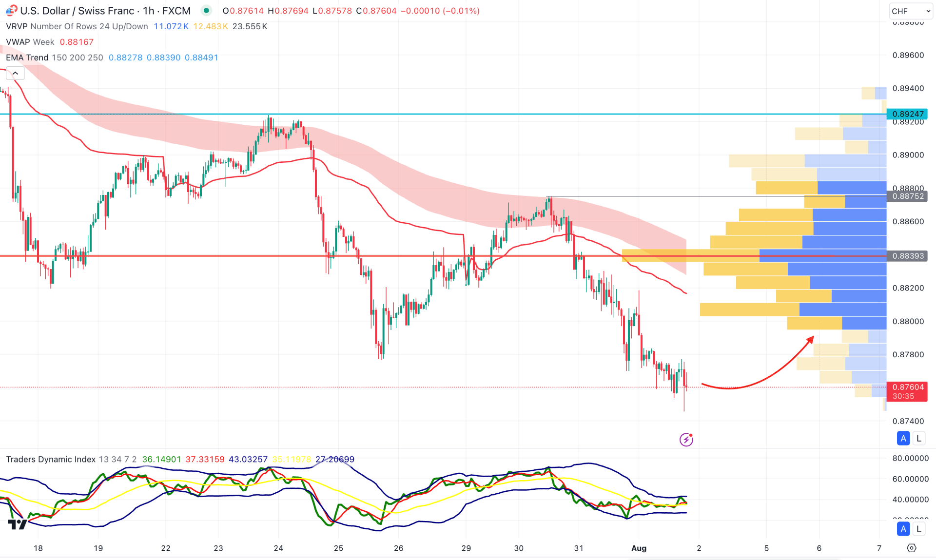Toggle auto scale on main price pane
The width and height of the screenshot is (936, 560).
click(903, 438)
